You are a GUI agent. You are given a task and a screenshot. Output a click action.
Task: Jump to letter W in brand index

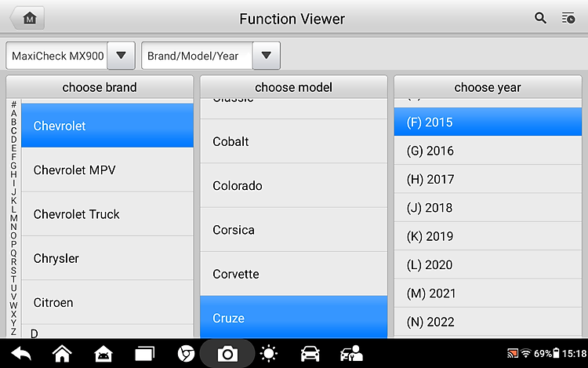13,305
